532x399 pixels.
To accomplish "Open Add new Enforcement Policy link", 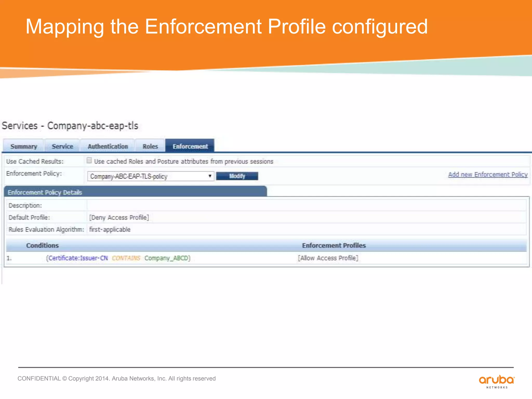I will pyautogui.click(x=488, y=174).
